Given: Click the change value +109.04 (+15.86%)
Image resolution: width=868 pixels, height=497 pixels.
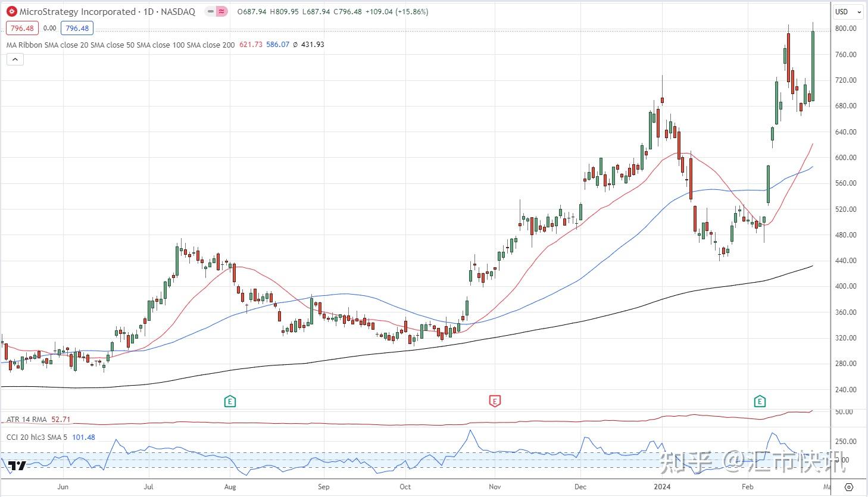Looking at the screenshot, I should 396,11.
